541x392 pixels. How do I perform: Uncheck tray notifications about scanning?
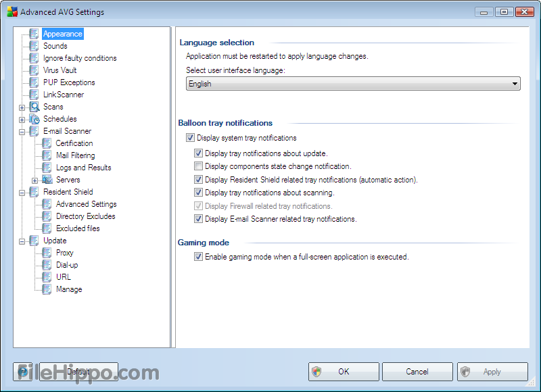coord(198,193)
